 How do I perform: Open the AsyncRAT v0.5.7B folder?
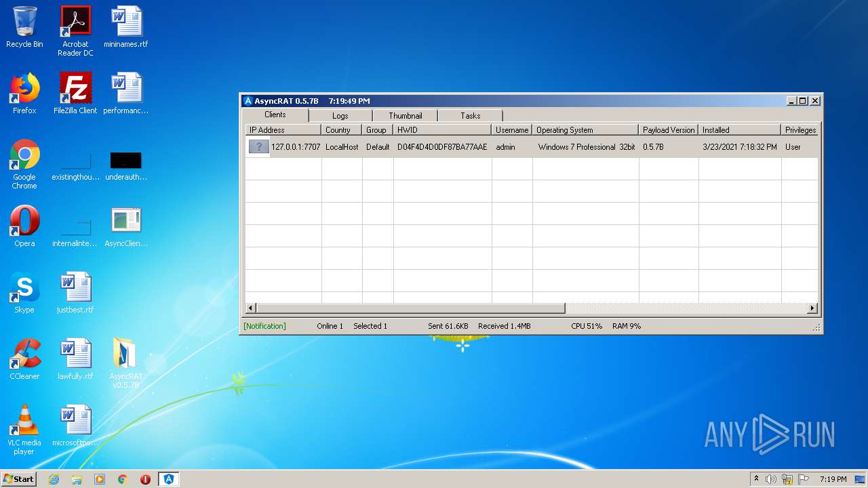[x=126, y=363]
